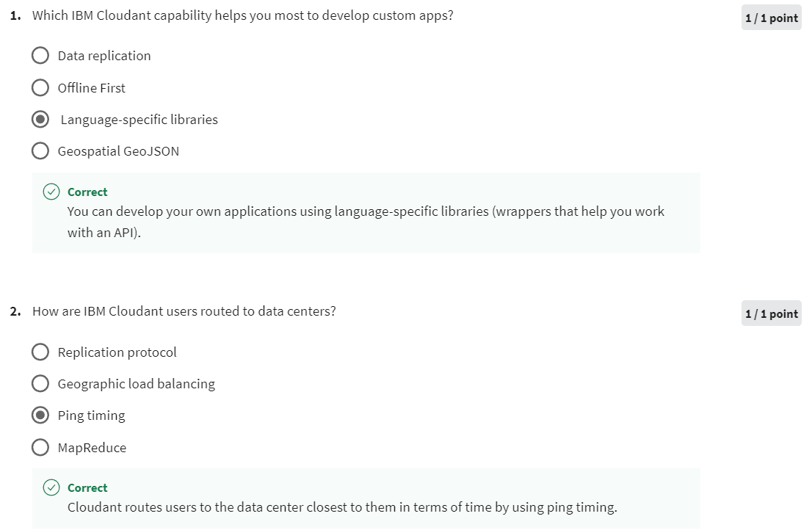Choose Geospatial GeoJSON as your answer

40,150
